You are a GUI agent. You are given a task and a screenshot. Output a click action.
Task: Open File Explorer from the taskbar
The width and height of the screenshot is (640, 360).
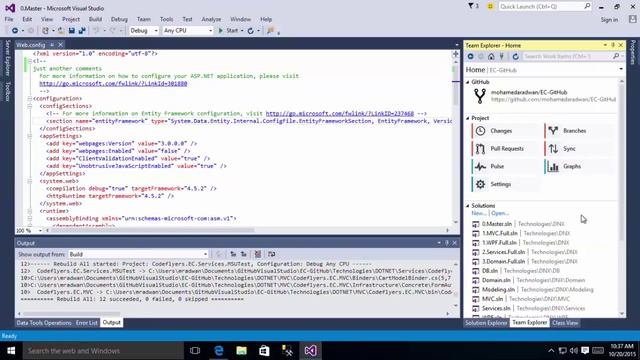coord(242,351)
